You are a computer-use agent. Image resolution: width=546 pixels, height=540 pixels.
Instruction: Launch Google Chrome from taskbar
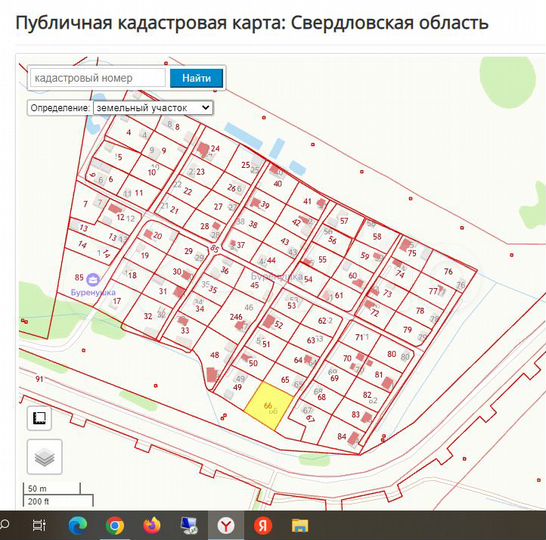click(x=115, y=525)
